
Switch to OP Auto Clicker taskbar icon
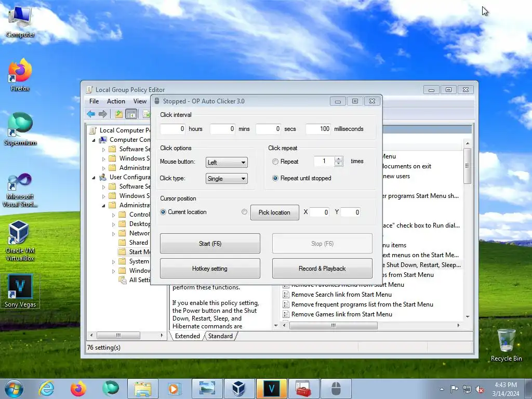336,389
